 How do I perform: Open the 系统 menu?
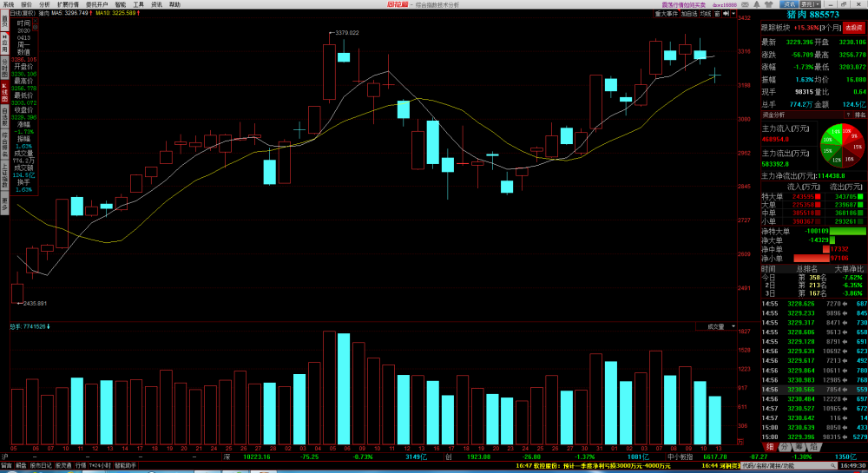(x=9, y=4)
